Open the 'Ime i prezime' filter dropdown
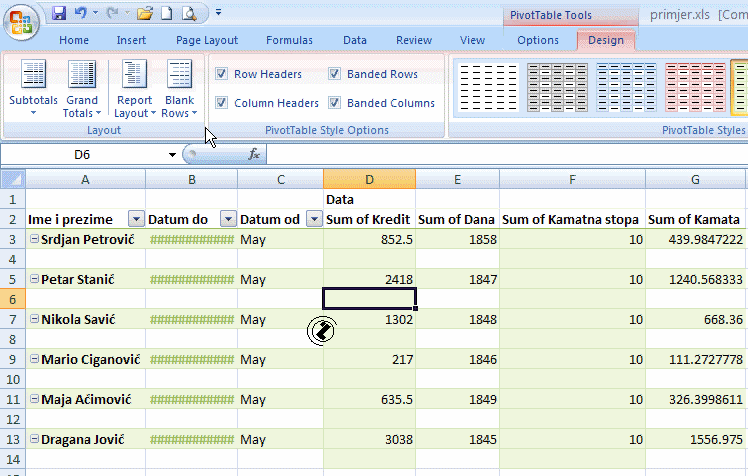Viewport: 748px width, 476px height. 135,220
